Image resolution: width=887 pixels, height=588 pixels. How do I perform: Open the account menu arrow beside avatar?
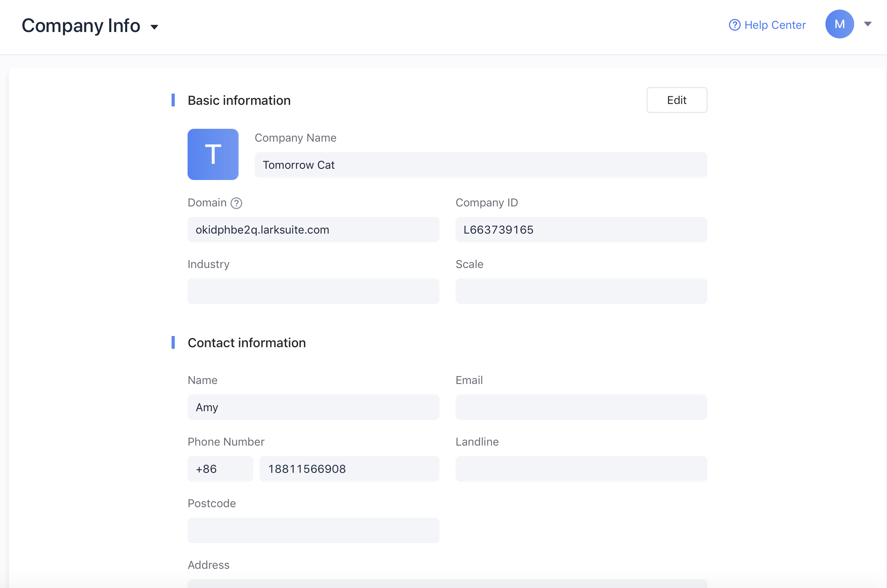tap(867, 24)
